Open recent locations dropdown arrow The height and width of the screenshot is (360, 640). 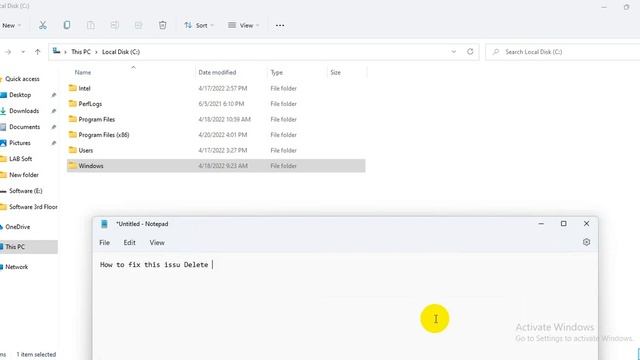[x=23, y=52]
